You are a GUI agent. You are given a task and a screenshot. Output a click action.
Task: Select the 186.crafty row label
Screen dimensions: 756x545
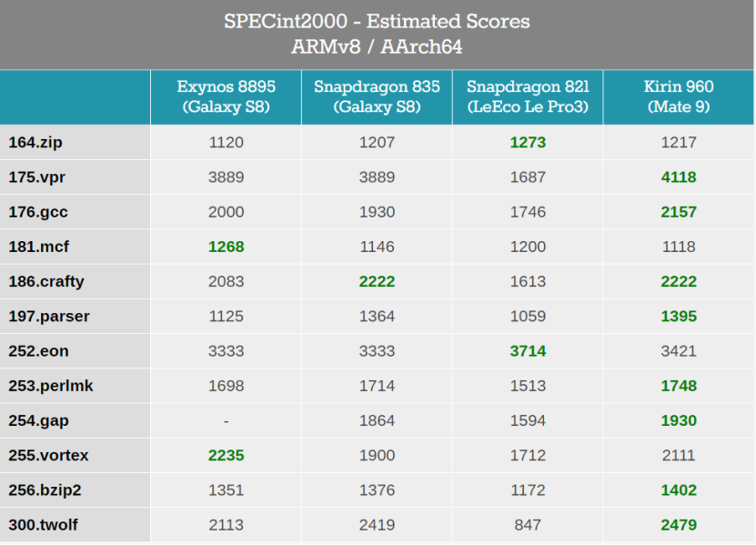click(x=46, y=281)
